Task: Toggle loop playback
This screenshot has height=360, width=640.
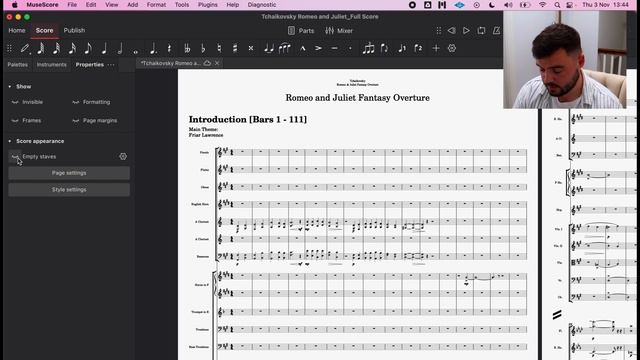Action: click(481, 31)
